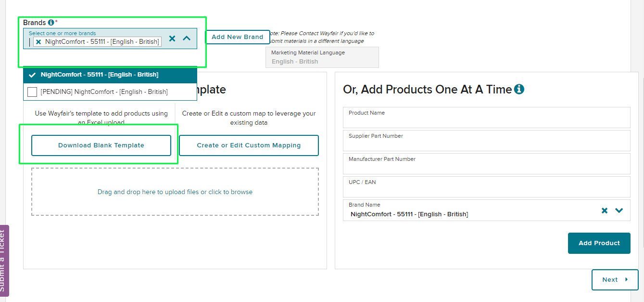This screenshot has height=302, width=644.
Task: Clear all selected brands in Brands field
Action: (x=172, y=39)
